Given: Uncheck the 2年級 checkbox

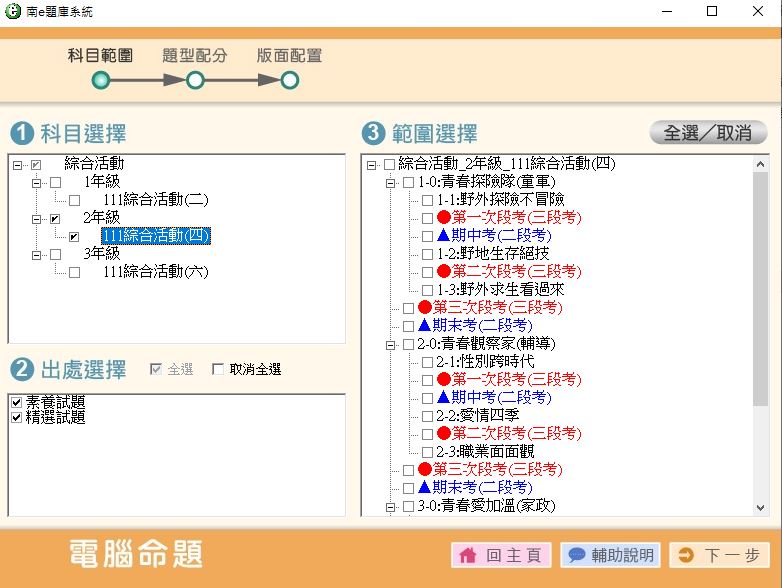Looking at the screenshot, I should pyautogui.click(x=55, y=218).
